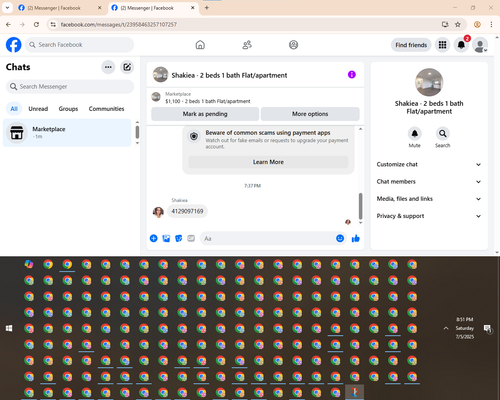Bookmark this page with star icon

tap(458, 24)
